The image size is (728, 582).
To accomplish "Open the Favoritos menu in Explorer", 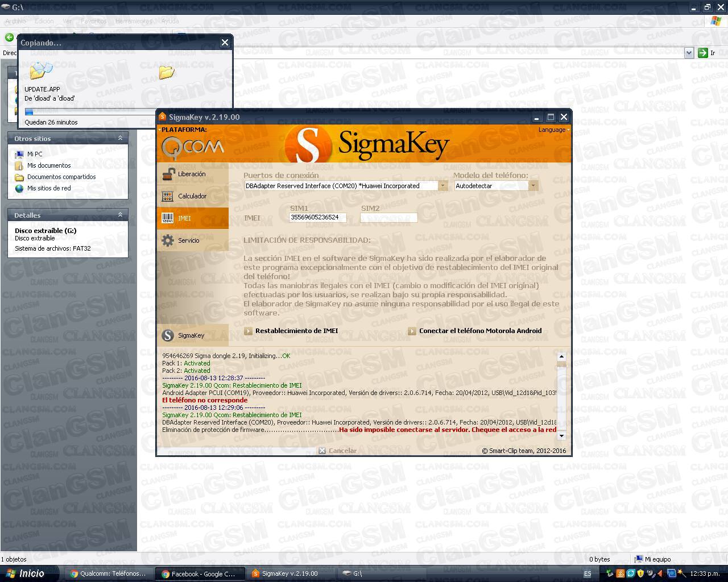I will pos(93,21).
